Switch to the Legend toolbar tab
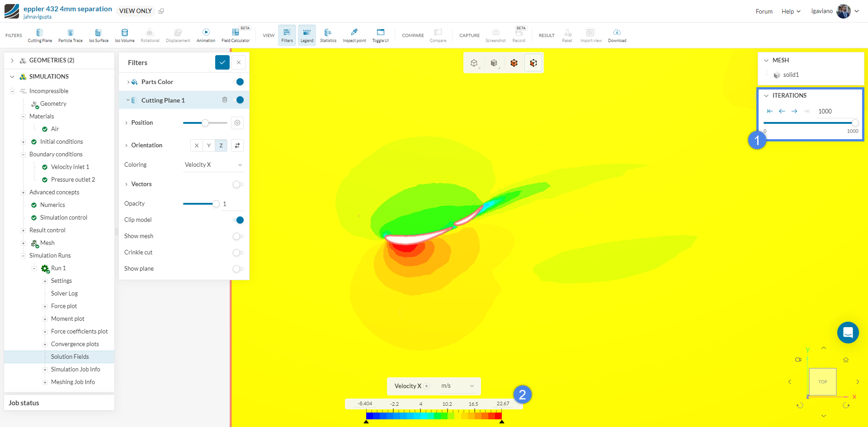 (307, 35)
